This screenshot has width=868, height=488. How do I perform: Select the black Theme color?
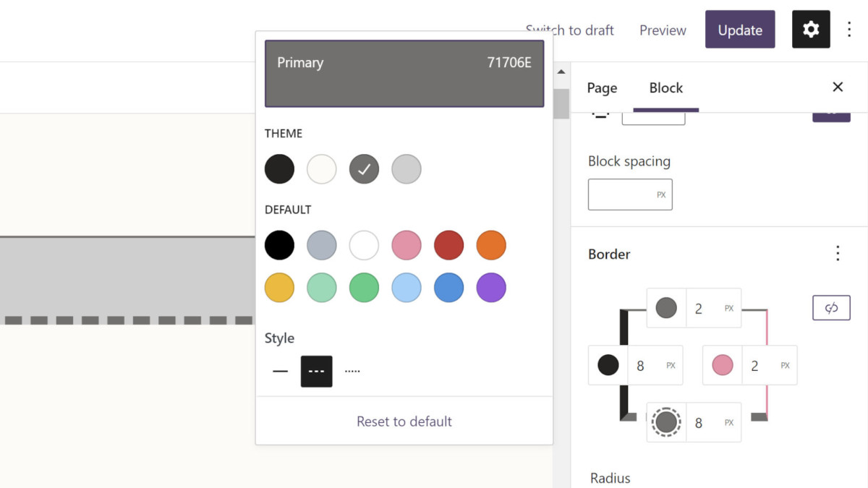point(279,168)
